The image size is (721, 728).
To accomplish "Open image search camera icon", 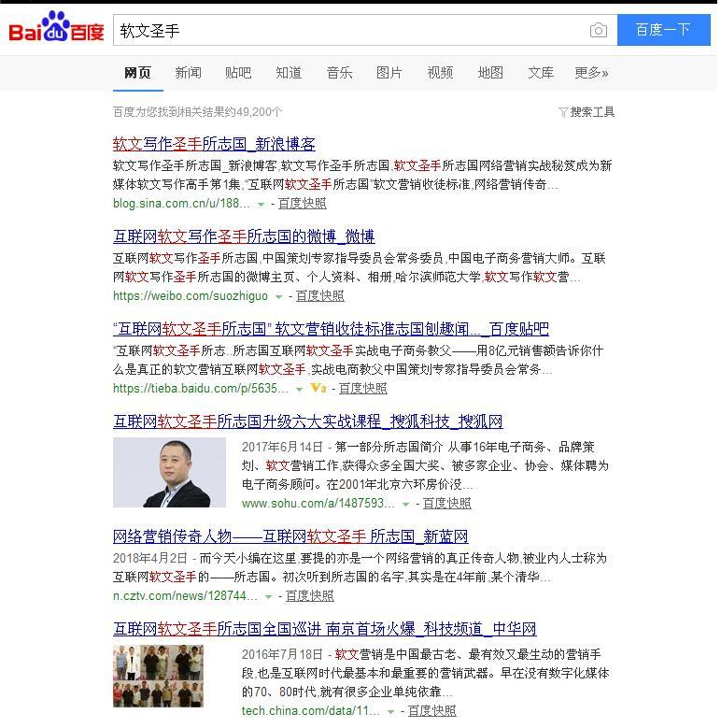I will tap(598, 30).
